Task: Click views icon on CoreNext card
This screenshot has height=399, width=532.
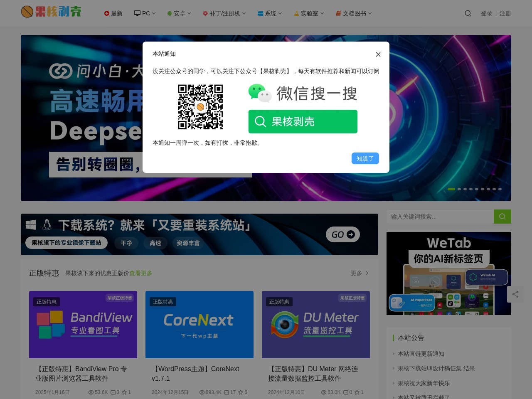Action: 202,392
